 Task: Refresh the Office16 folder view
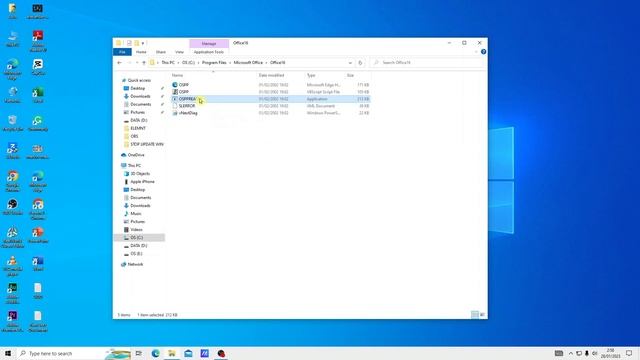coord(360,63)
